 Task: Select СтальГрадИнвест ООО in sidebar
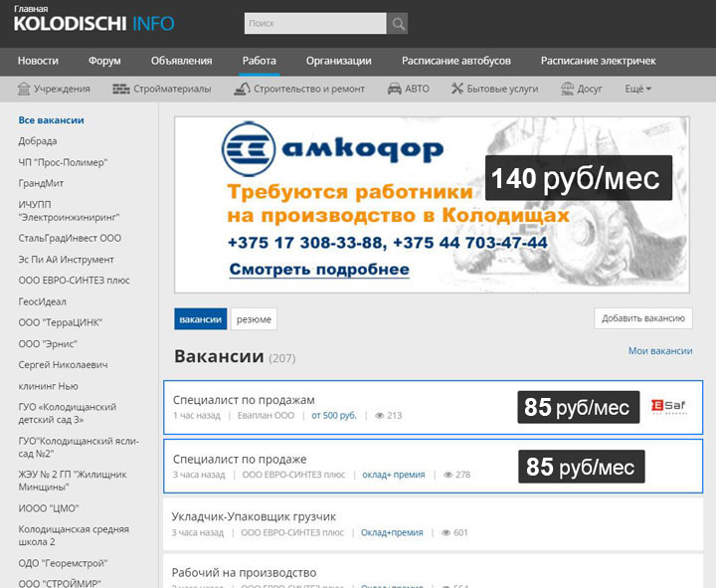(x=70, y=238)
